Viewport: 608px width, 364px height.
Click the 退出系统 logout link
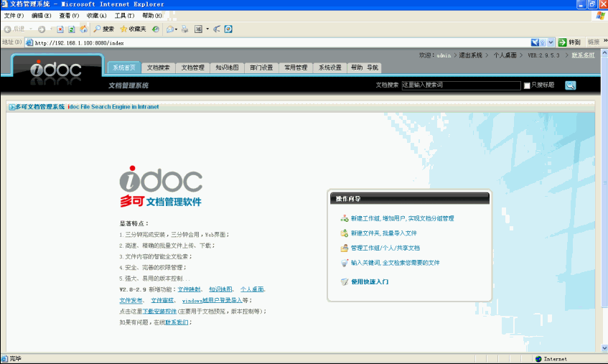[470, 55]
